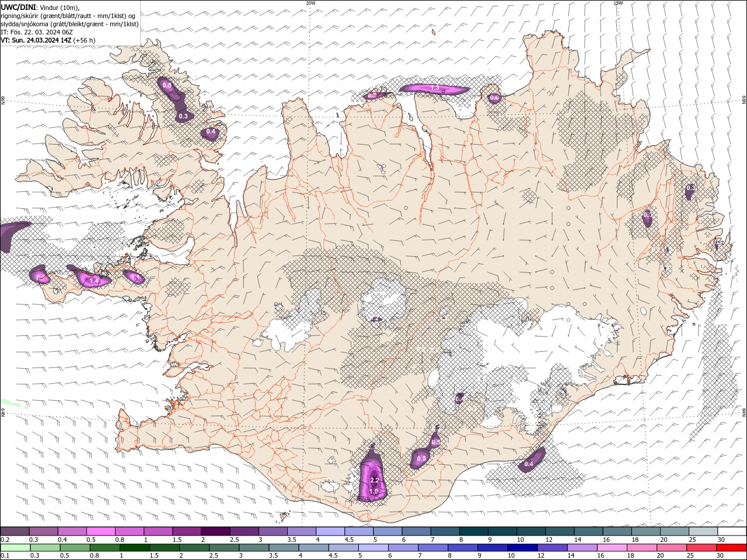Image resolution: width=747 pixels, height=560 pixels.
Task: Click the 'rigning/skúrir' legend description line
Action: coord(68,15)
